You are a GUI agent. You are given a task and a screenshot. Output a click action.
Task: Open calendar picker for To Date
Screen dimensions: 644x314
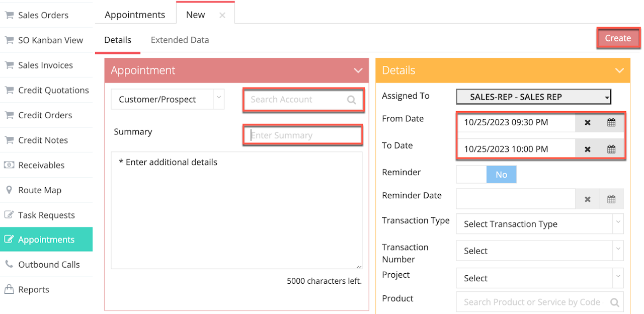click(x=611, y=149)
